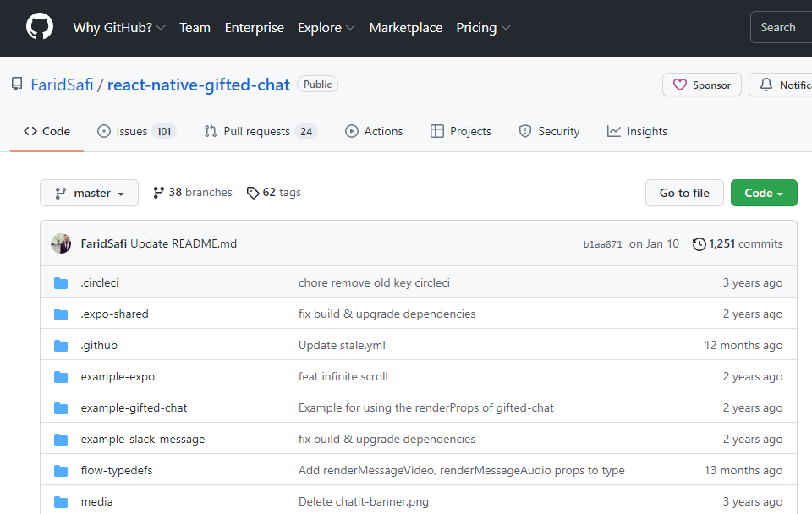Screen dimensions: 812x514
Task: Expand the Why GitHub? menu
Action: tap(119, 27)
